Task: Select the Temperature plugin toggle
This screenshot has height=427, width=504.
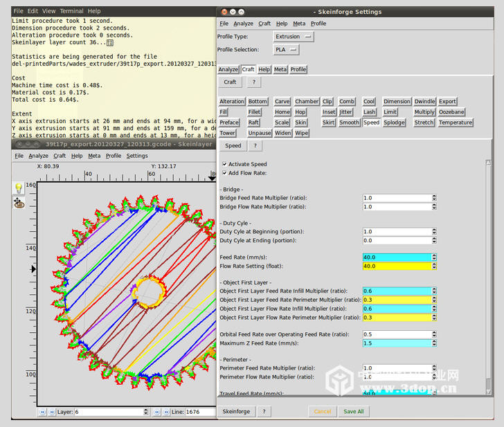Action: [x=456, y=122]
